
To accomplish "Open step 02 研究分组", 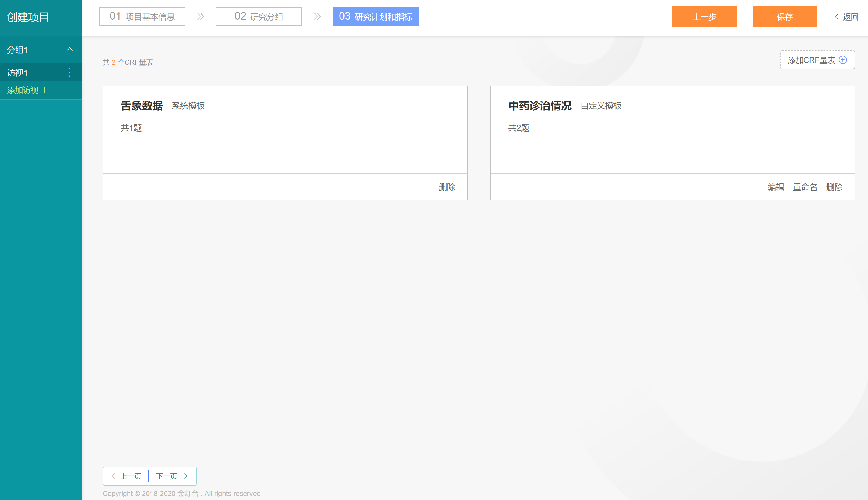I will [259, 16].
